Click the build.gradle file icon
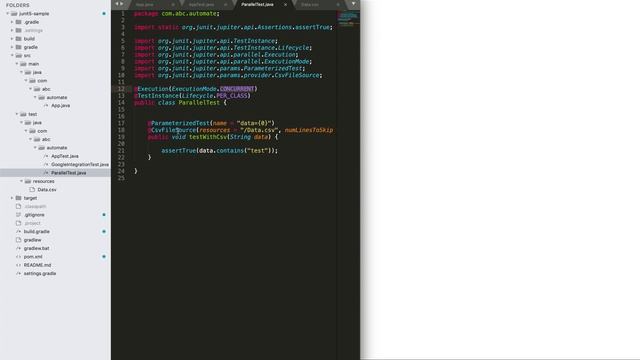Image resolution: width=640 pixels, height=360 pixels. click(18, 231)
